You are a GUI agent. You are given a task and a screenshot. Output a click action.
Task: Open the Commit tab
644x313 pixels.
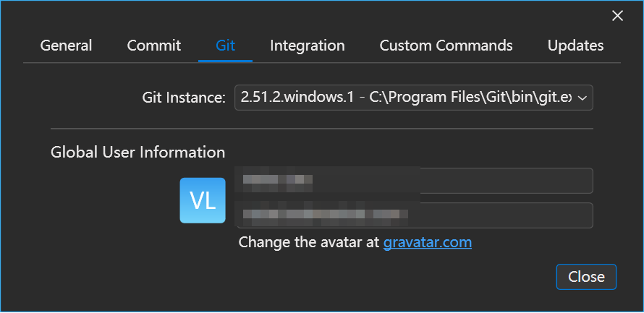154,46
